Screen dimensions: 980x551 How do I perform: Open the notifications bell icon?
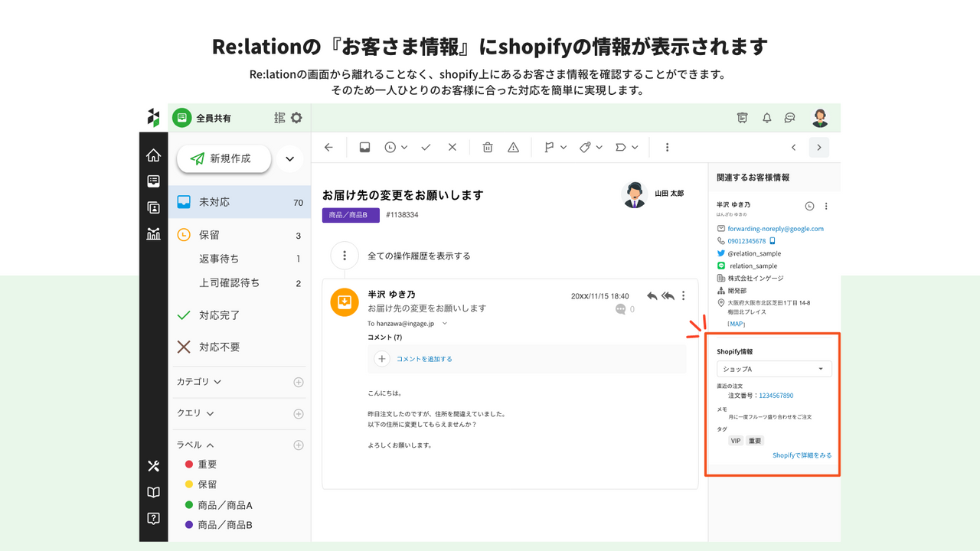coord(766,118)
